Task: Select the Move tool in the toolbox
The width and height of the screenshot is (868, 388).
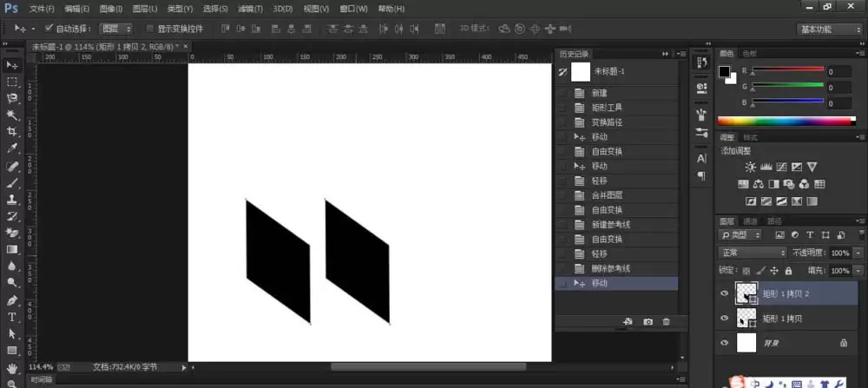Action: [11, 65]
